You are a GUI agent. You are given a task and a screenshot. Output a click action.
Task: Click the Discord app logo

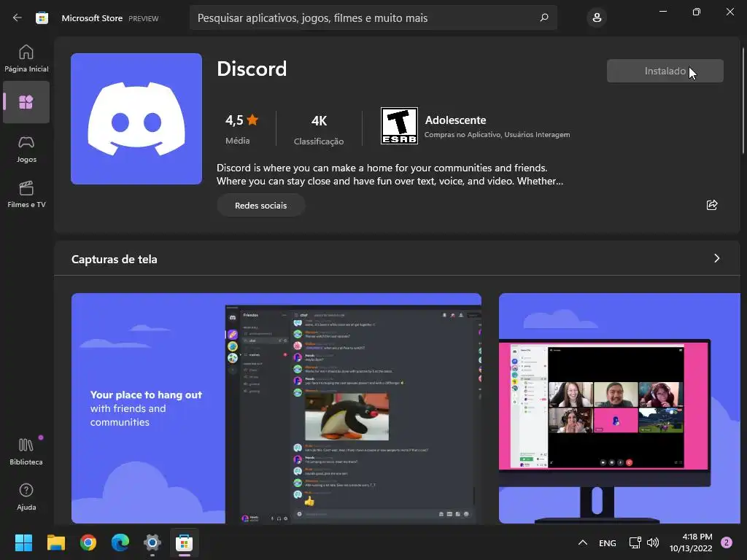click(136, 119)
